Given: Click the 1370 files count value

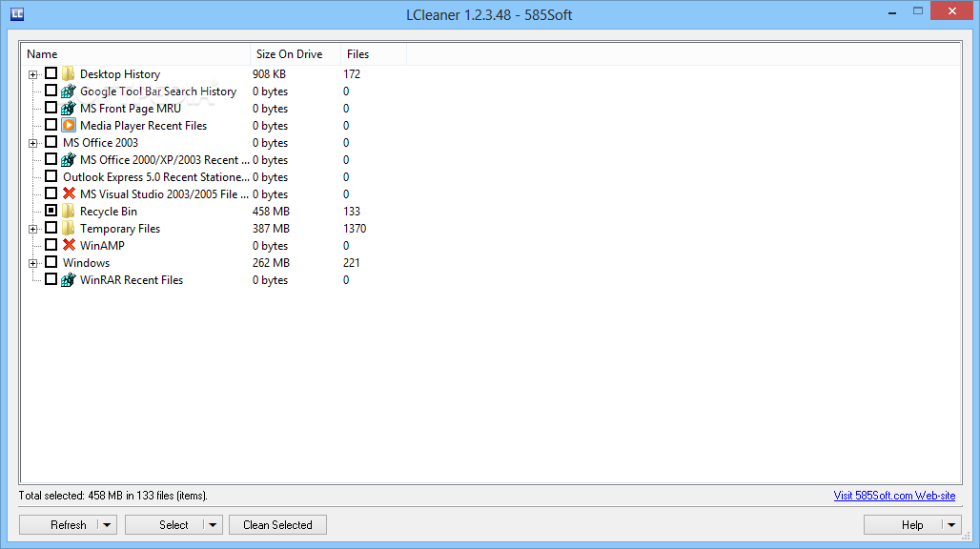Looking at the screenshot, I should click(355, 229).
